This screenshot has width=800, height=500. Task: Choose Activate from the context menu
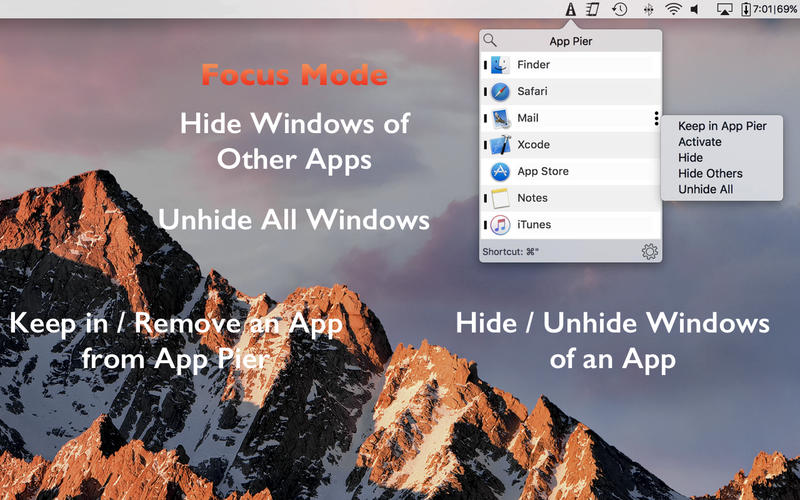699,142
